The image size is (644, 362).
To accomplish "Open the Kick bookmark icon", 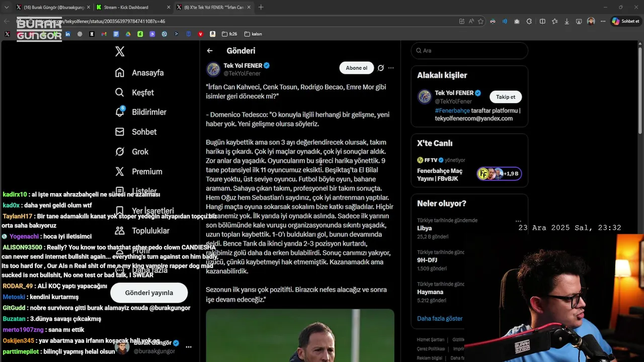I will pos(92,34).
